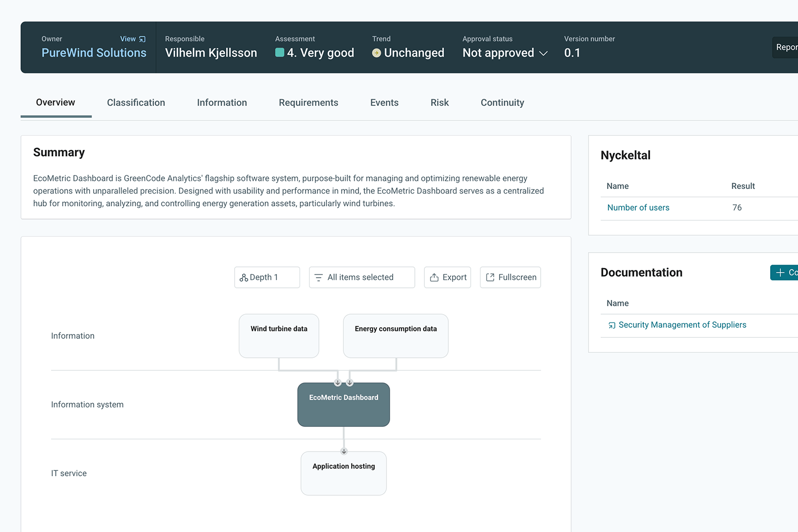Screen dimensions: 798x532
Task: Open the Depth 1 selector
Action: [267, 277]
